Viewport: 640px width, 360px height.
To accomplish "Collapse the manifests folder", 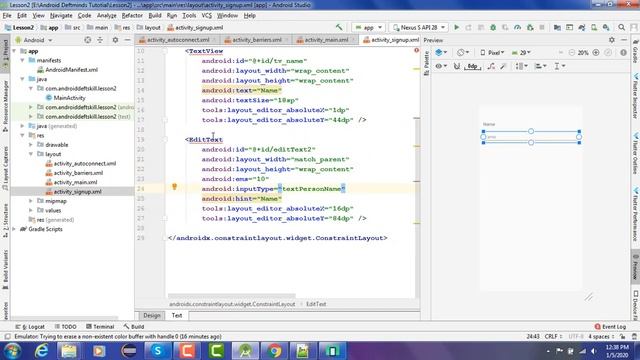I will point(22,60).
